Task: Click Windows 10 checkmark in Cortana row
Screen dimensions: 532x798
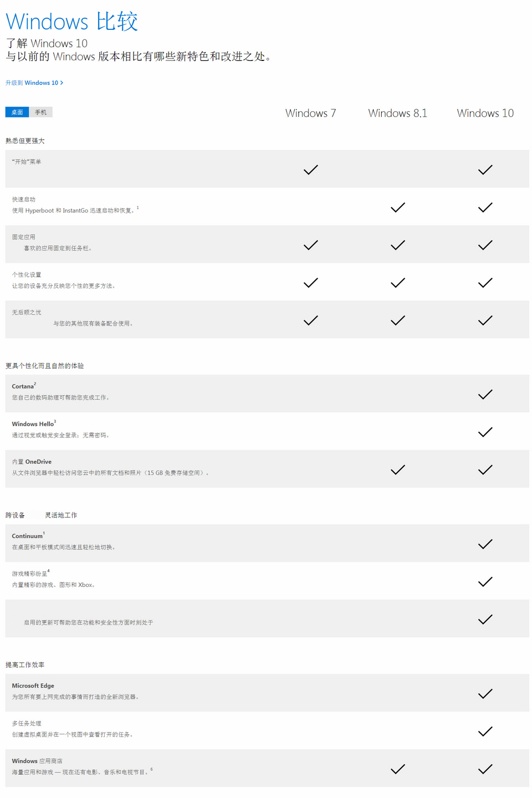Action: click(485, 395)
